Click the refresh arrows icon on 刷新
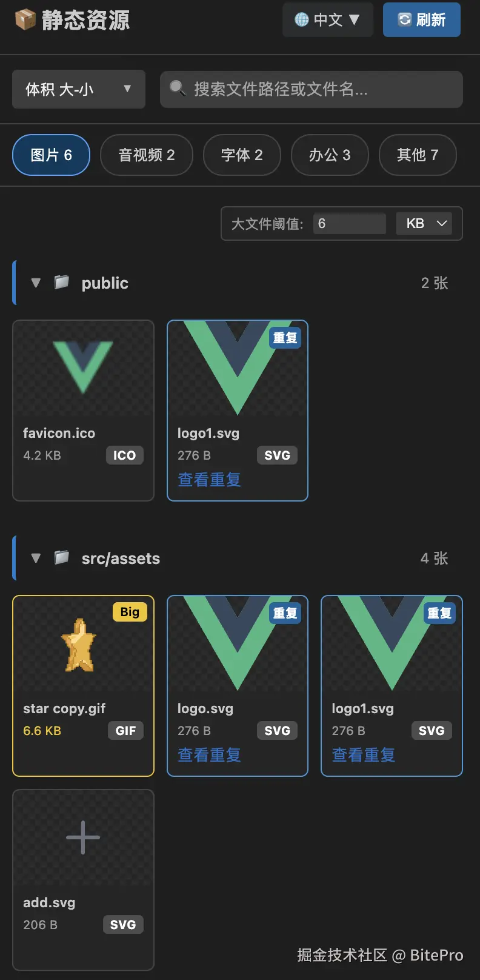The image size is (480, 980). click(x=404, y=20)
